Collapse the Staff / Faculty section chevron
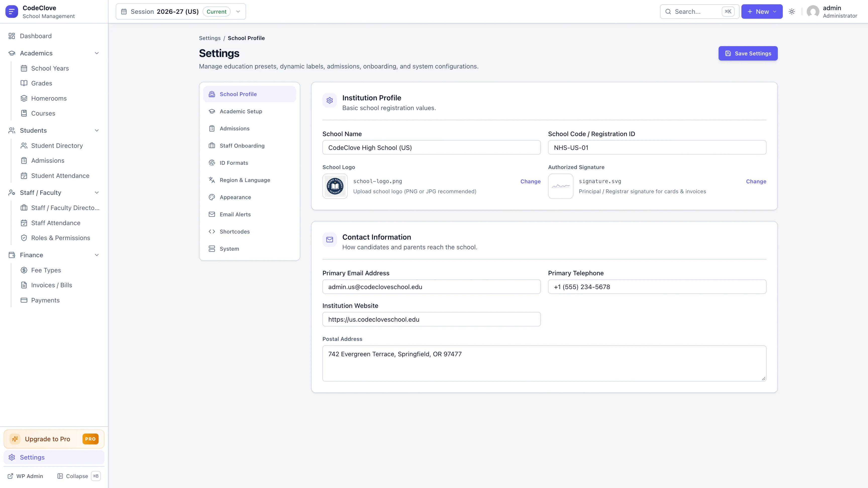The image size is (868, 488). tap(97, 193)
